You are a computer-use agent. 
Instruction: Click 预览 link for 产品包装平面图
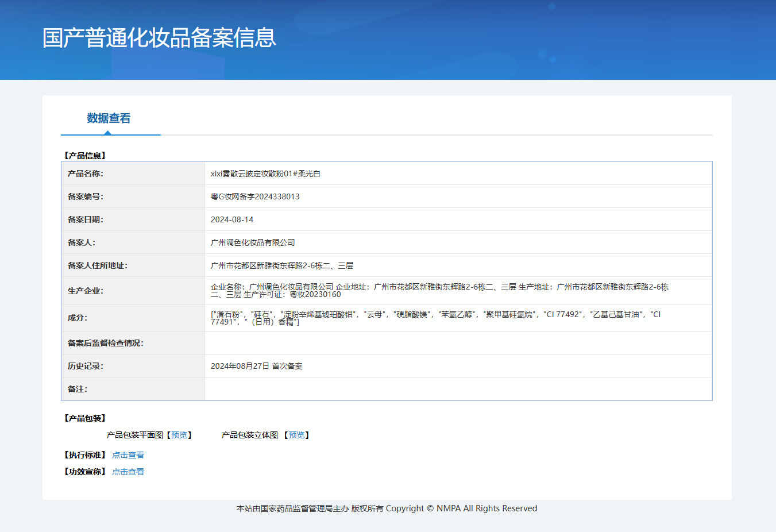coord(179,435)
